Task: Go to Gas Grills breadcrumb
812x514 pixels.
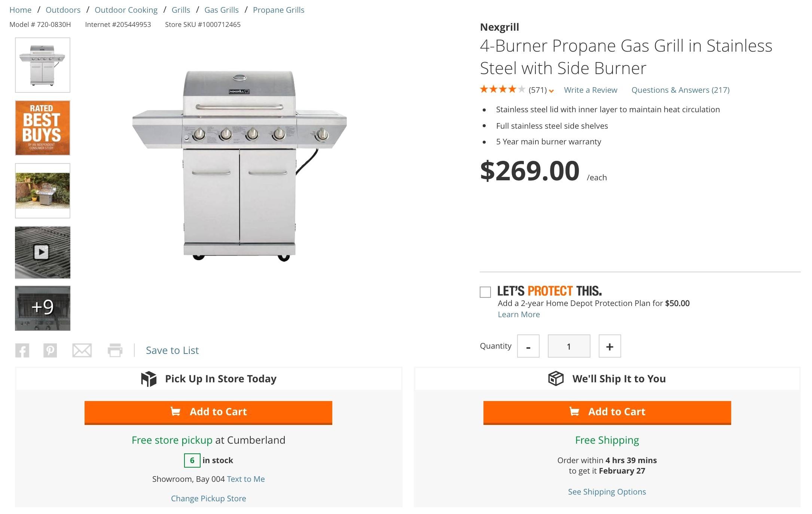Action: click(221, 10)
